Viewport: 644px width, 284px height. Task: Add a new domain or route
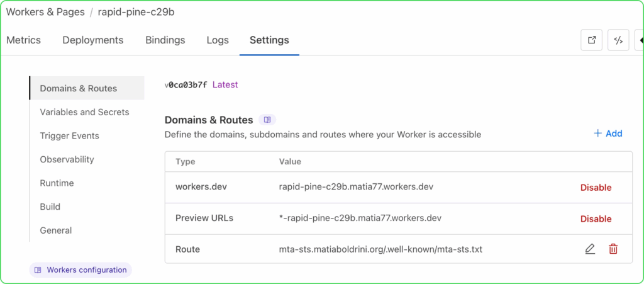[608, 133]
